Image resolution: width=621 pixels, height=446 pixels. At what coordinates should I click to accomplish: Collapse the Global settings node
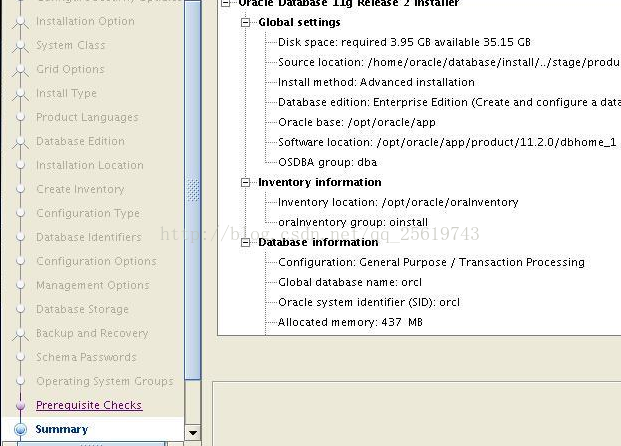(x=246, y=23)
